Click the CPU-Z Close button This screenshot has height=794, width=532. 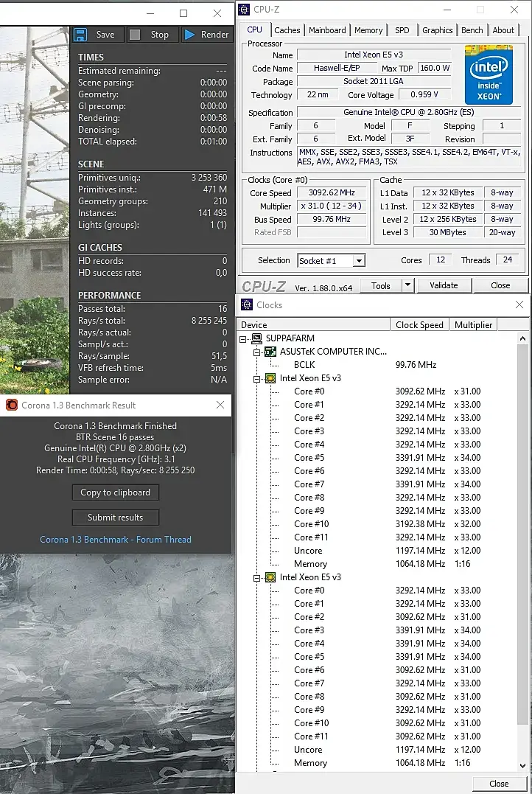tap(500, 285)
